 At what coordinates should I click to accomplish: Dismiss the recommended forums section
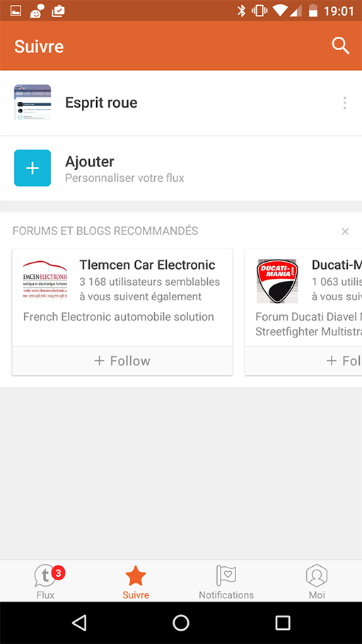pyautogui.click(x=345, y=231)
